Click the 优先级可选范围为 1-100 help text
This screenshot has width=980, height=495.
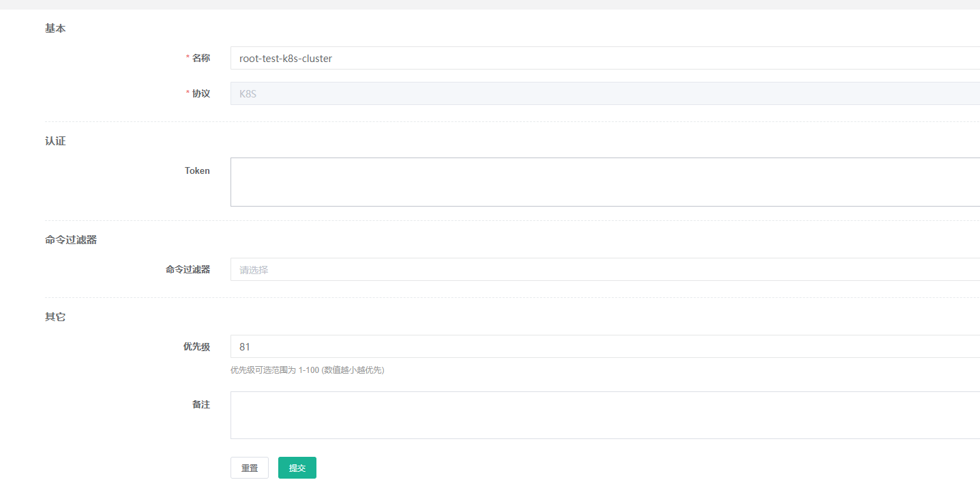[x=308, y=370]
